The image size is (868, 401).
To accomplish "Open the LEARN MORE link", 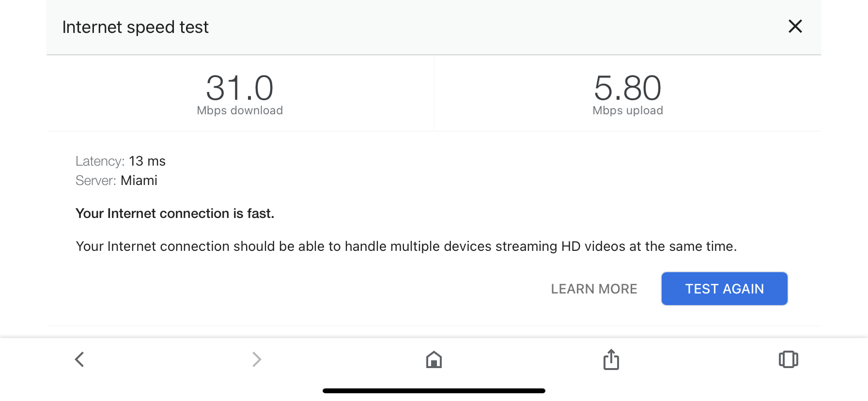I will click(x=594, y=289).
